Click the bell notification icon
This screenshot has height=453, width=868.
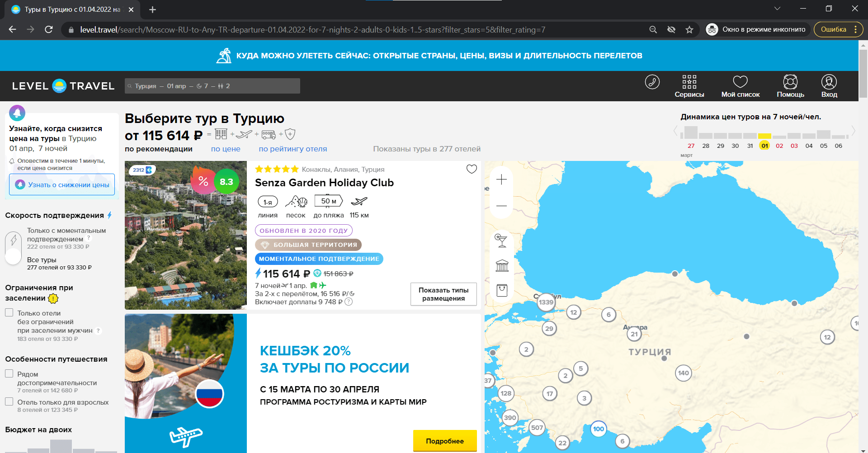click(17, 113)
